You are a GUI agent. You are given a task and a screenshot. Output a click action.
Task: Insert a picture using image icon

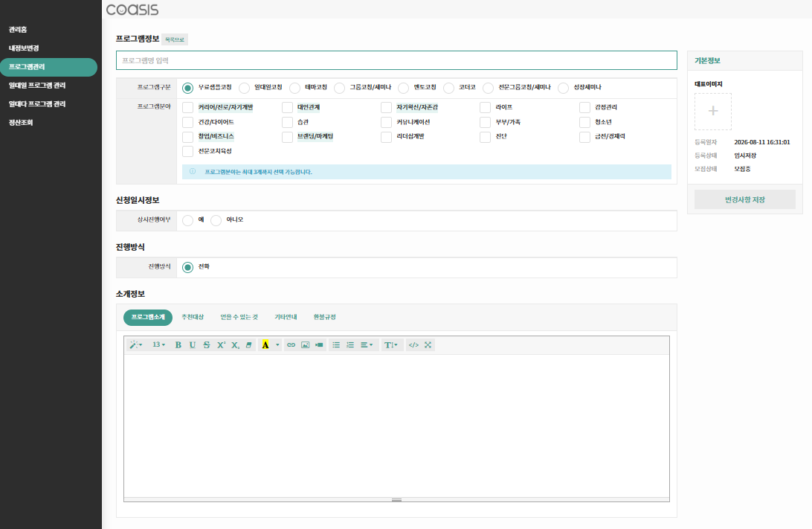pos(305,345)
